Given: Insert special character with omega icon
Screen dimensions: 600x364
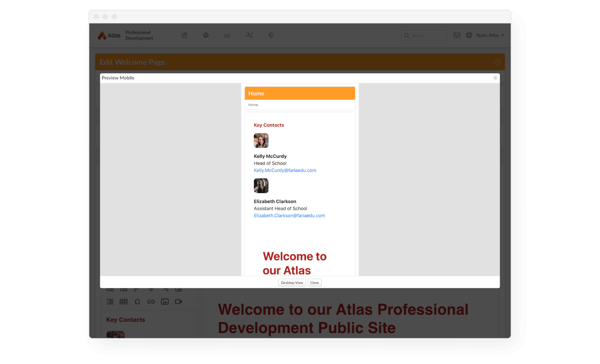Looking at the screenshot, I should [137, 302].
